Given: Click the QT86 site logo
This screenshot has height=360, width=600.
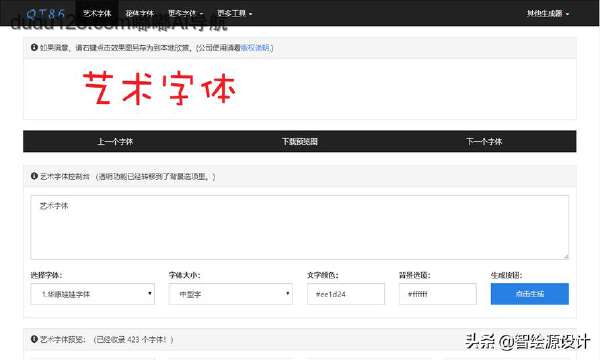Looking at the screenshot, I should (x=45, y=13).
